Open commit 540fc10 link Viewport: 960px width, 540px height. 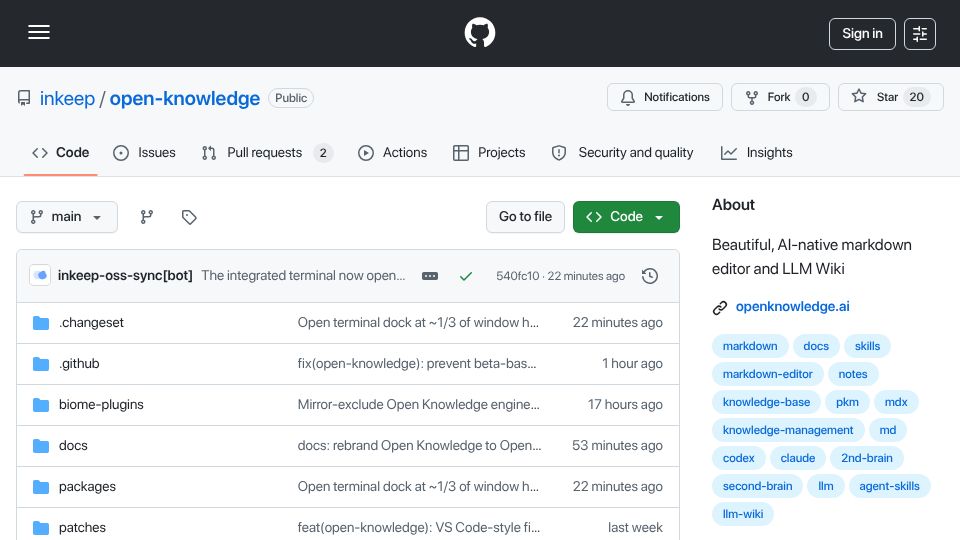coord(517,276)
